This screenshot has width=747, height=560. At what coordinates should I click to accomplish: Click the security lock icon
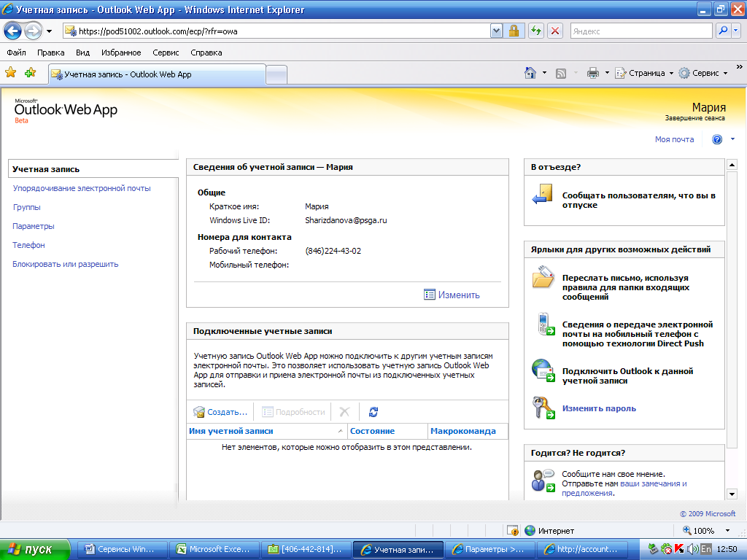(x=514, y=31)
